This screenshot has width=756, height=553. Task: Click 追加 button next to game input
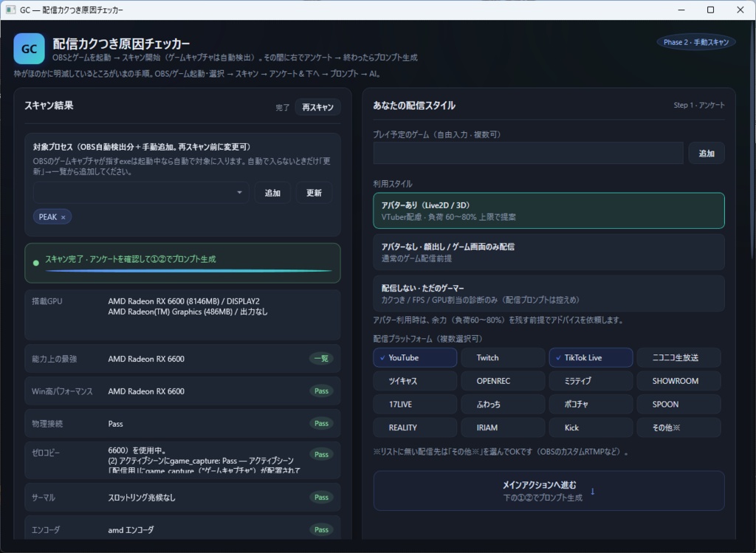tap(707, 154)
